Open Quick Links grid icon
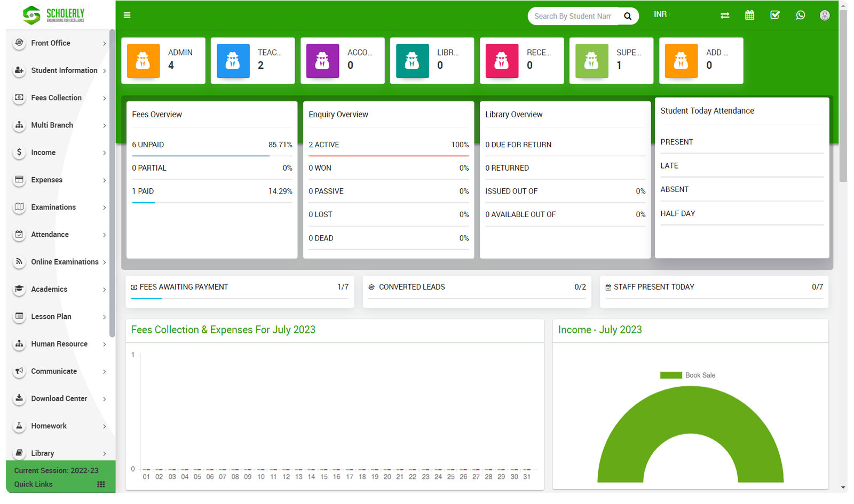The image size is (854, 504). (x=101, y=484)
